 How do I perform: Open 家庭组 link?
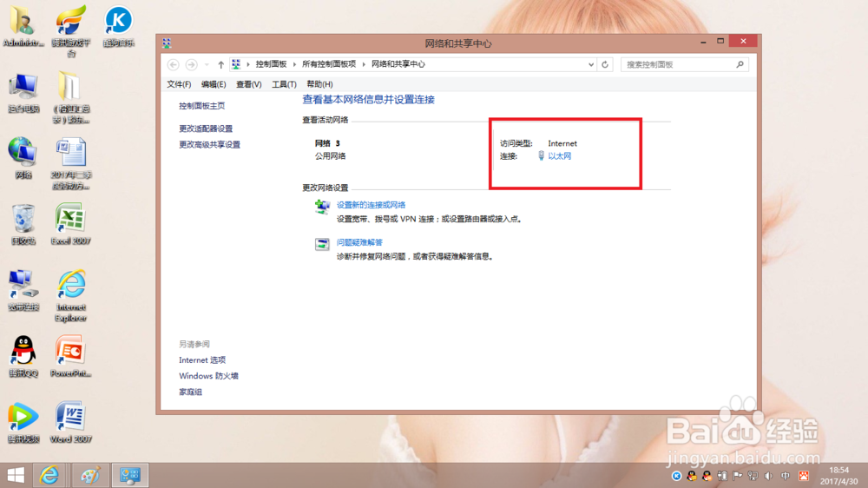tap(190, 392)
